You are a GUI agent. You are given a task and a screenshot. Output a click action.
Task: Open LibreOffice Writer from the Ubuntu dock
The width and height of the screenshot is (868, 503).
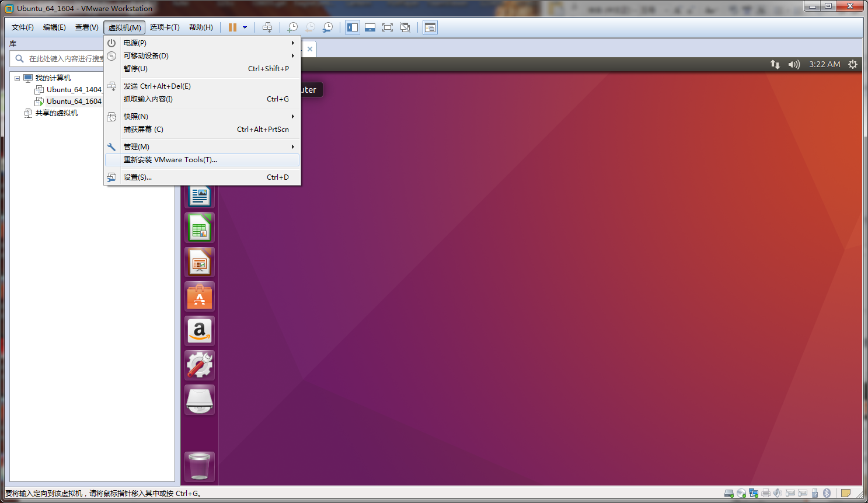pyautogui.click(x=200, y=195)
